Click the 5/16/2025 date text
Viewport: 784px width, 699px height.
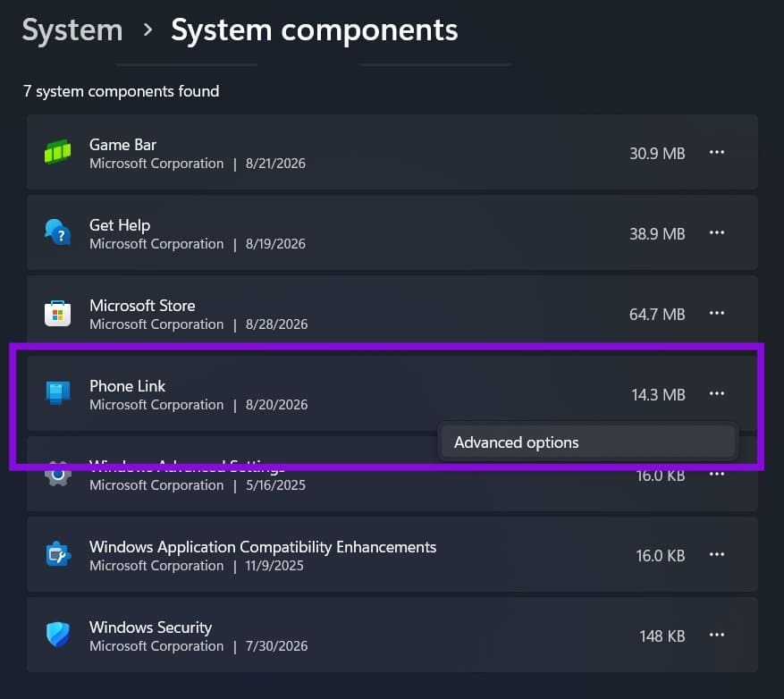pos(275,485)
